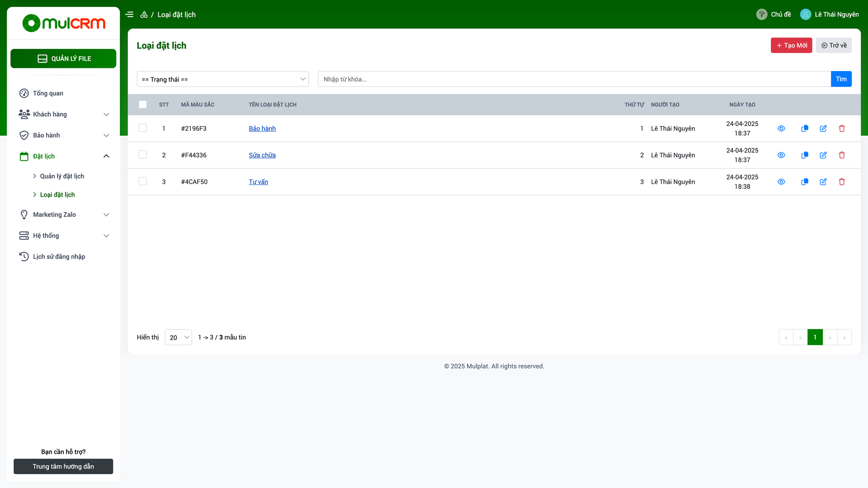
Task: Click the Tạo Mới button
Action: [x=791, y=45]
